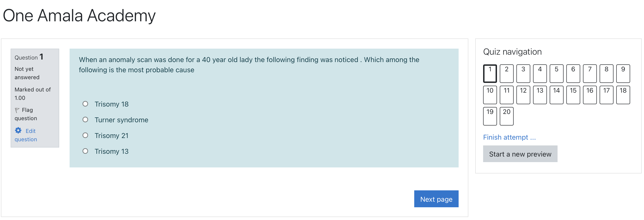Screen dimensions: 644x220
Task: Choose the Turner syndrome answer
Action: coord(85,119)
